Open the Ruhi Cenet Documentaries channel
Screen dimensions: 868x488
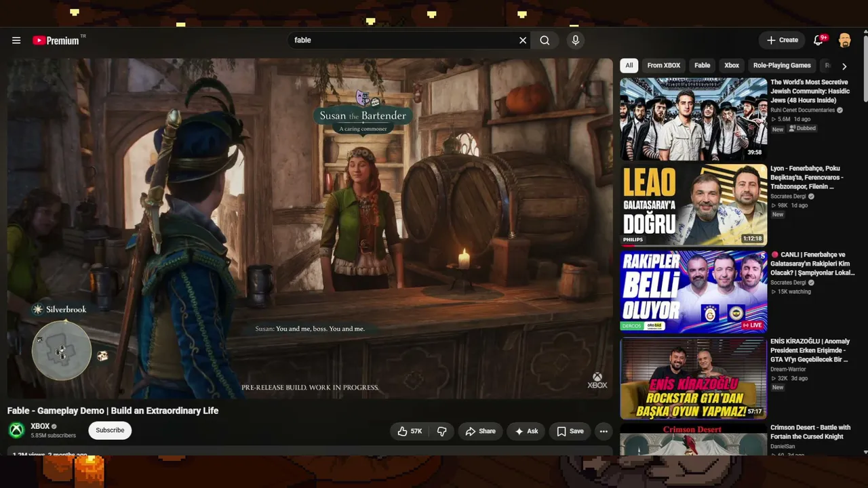(802, 110)
